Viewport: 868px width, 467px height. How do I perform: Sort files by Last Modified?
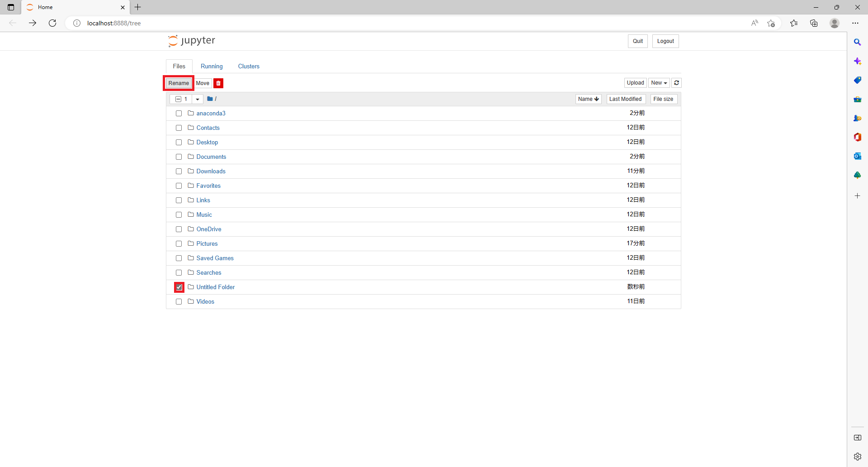[x=626, y=99]
